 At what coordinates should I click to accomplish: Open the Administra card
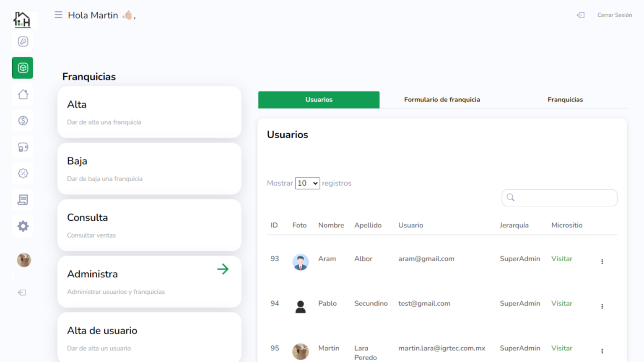[x=149, y=282]
